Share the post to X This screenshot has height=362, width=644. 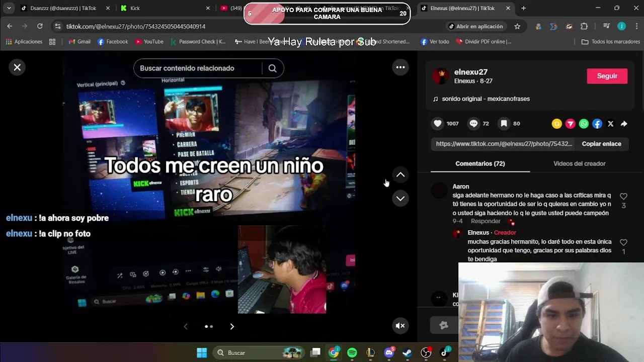coord(610,124)
